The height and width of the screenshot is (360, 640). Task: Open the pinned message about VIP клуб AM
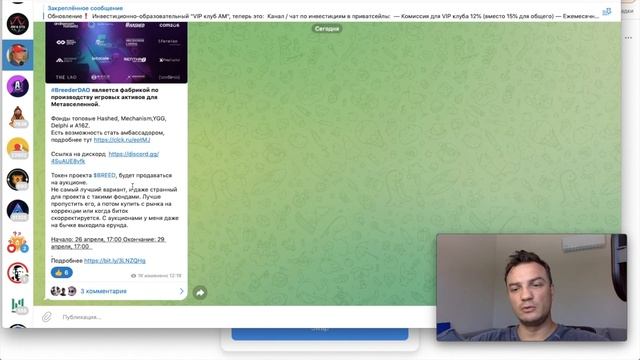[x=322, y=12]
